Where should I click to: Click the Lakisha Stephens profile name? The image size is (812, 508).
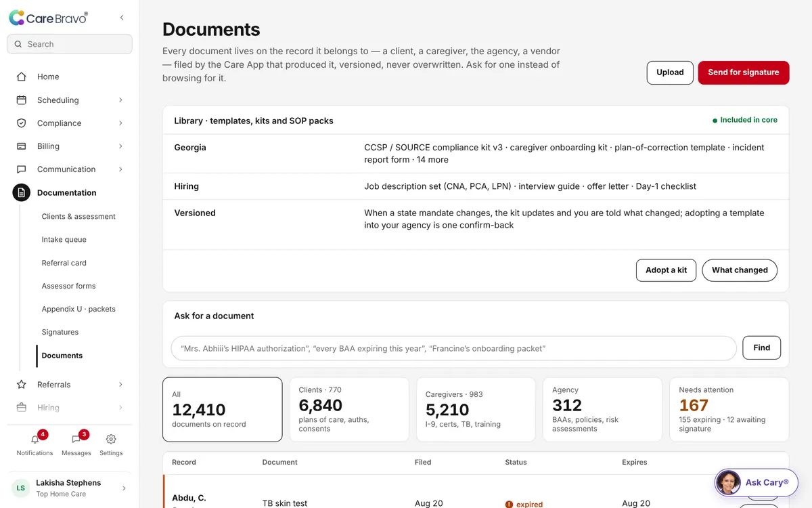(x=68, y=483)
